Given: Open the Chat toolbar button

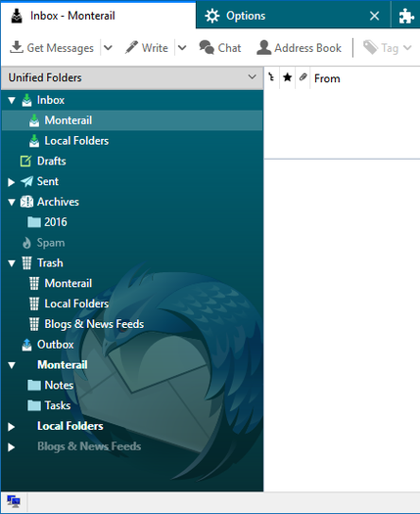Looking at the screenshot, I should 220,48.
